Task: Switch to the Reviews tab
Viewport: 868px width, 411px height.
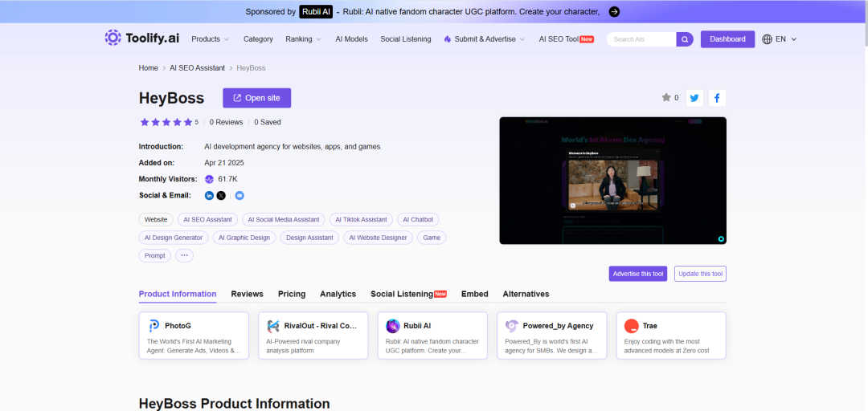Action: [247, 294]
